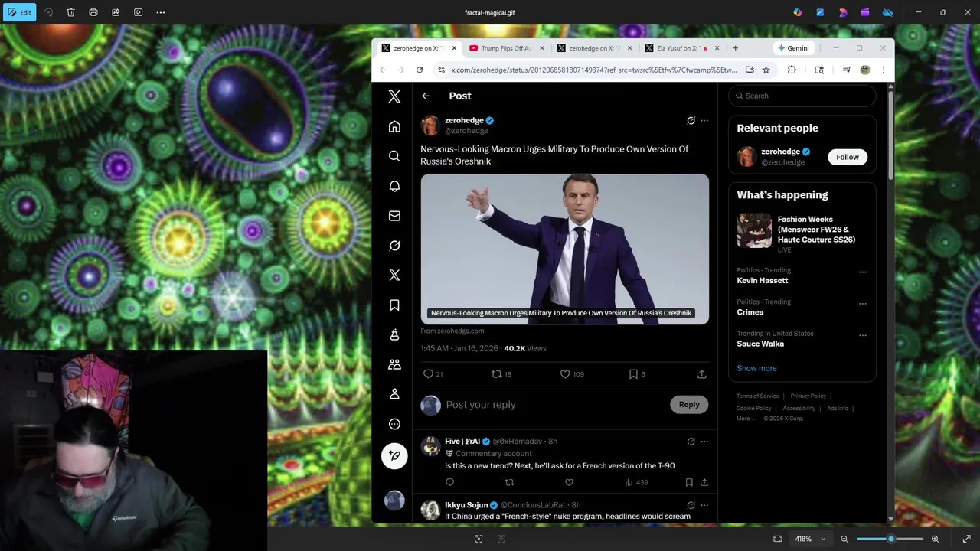Click the visual search icon in Photos bottom bar

[479, 539]
